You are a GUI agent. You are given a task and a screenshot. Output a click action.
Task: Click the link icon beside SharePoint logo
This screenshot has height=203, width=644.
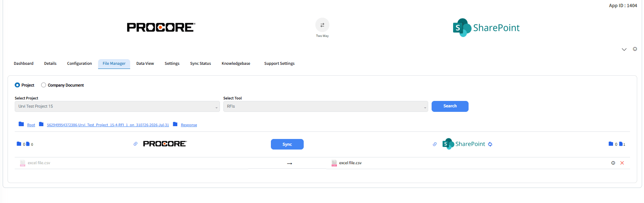coord(435,144)
